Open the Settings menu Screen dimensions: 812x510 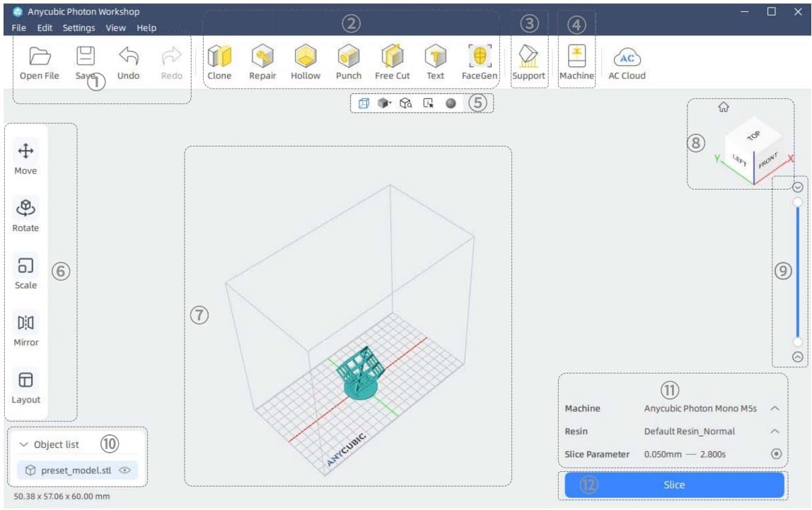point(79,28)
